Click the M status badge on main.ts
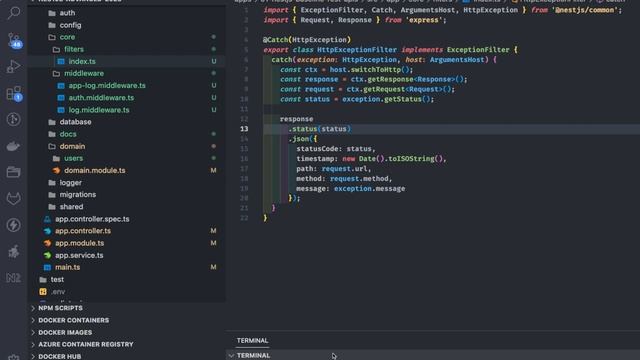 (213, 267)
